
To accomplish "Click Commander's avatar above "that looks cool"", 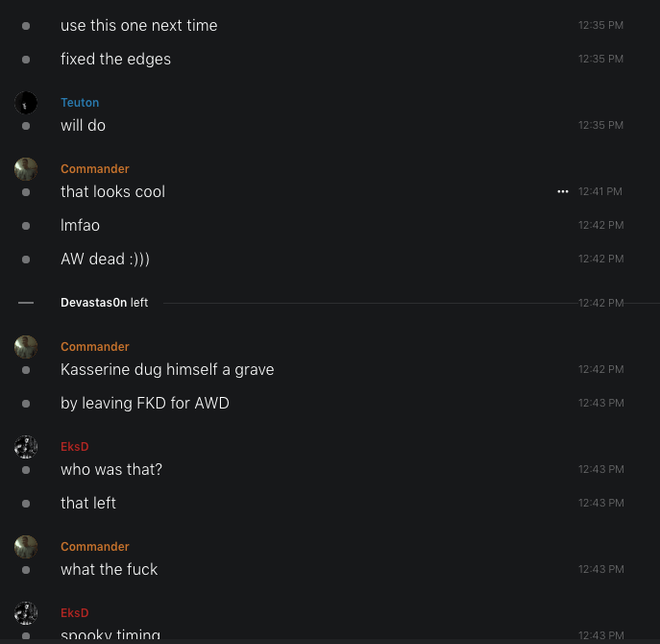I will [x=26, y=169].
